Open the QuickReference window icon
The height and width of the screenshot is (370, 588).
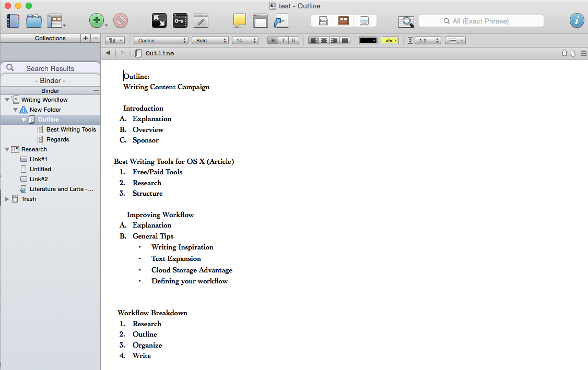260,21
